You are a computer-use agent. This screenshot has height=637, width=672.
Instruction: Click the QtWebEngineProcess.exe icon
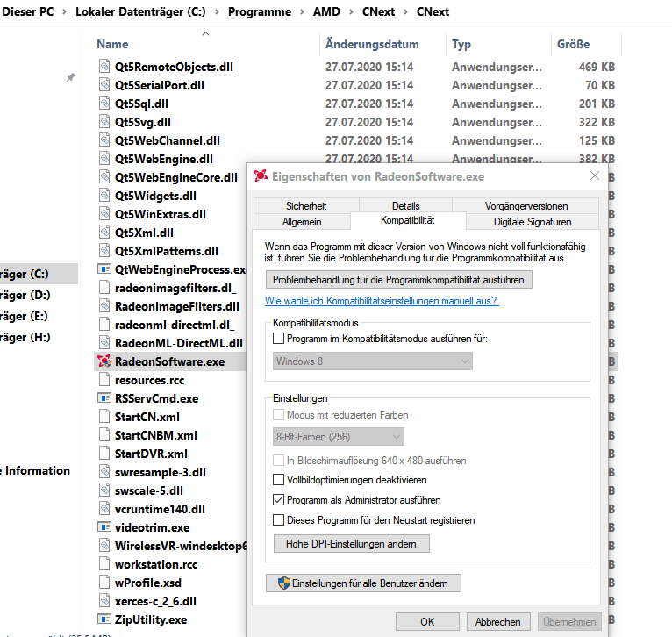click(104, 269)
